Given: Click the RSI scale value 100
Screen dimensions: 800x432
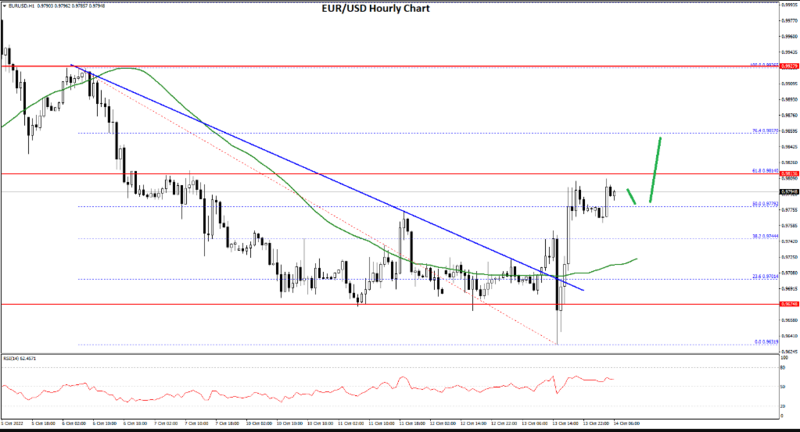Looking at the screenshot, I should click(x=785, y=359).
